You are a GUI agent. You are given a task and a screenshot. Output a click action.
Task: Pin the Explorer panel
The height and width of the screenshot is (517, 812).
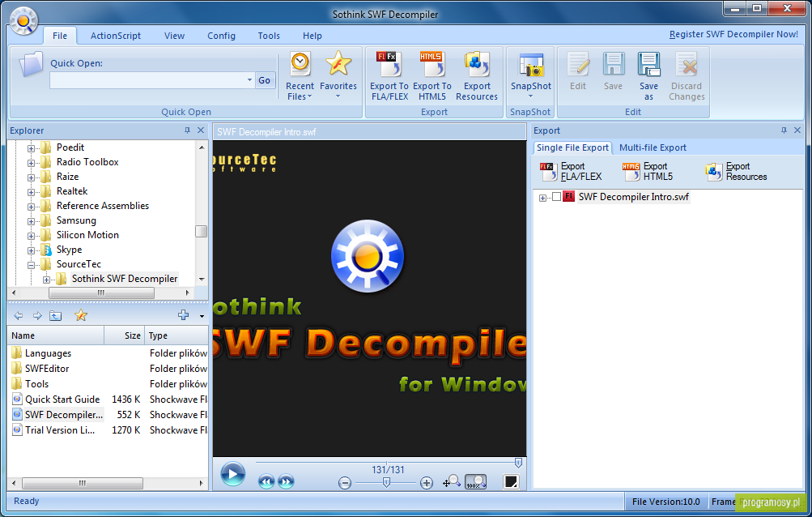click(x=188, y=130)
